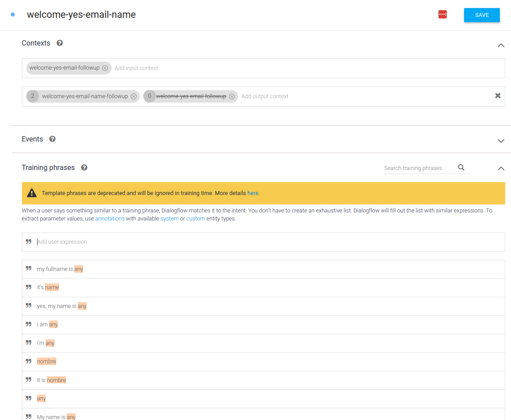
Task: Collapse the Training phrases section
Action: tap(501, 168)
